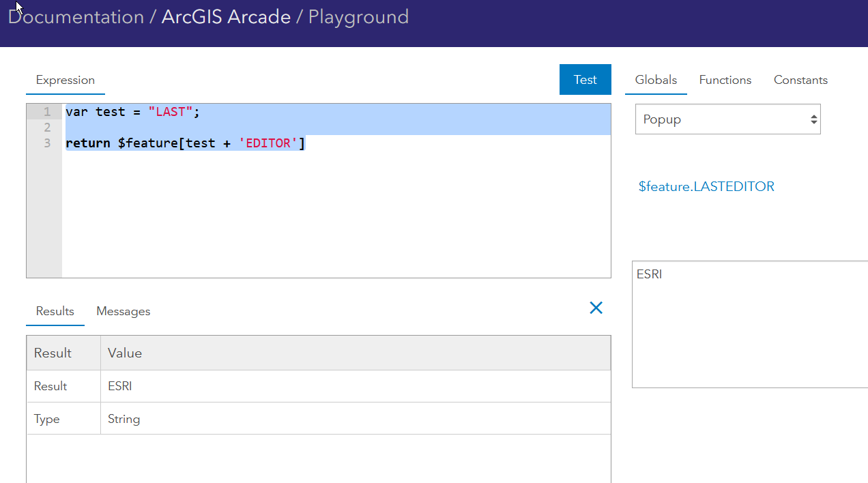Open the Constants tab
868x483 pixels.
[x=800, y=80]
